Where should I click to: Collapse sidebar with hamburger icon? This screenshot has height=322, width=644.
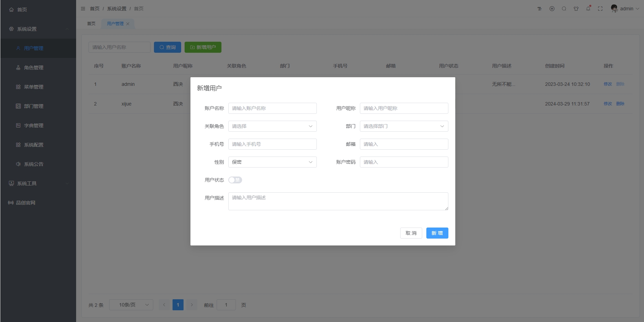[x=83, y=9]
